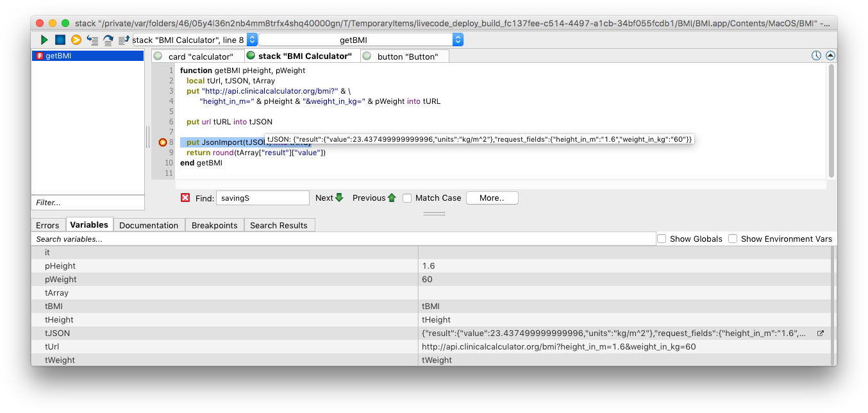Switch to the Breakpoints tab
Viewport: 868px width, 413px height.
[x=214, y=225]
